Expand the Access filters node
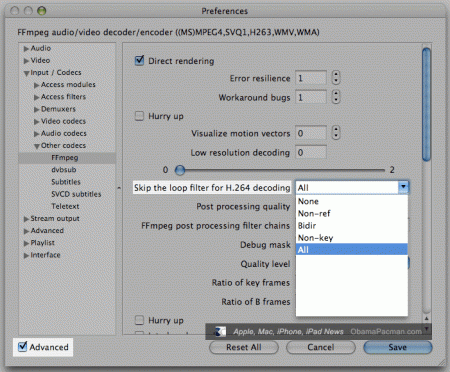This screenshot has width=450, height=372. pyautogui.click(x=36, y=97)
